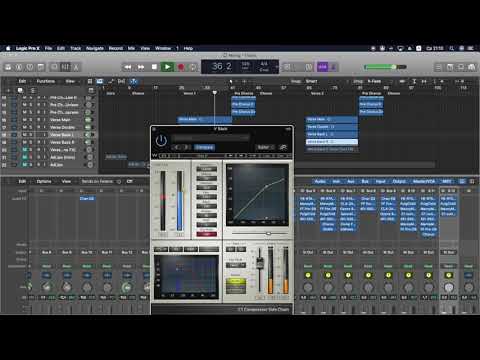Mute the Verse Main track

coord(24,120)
